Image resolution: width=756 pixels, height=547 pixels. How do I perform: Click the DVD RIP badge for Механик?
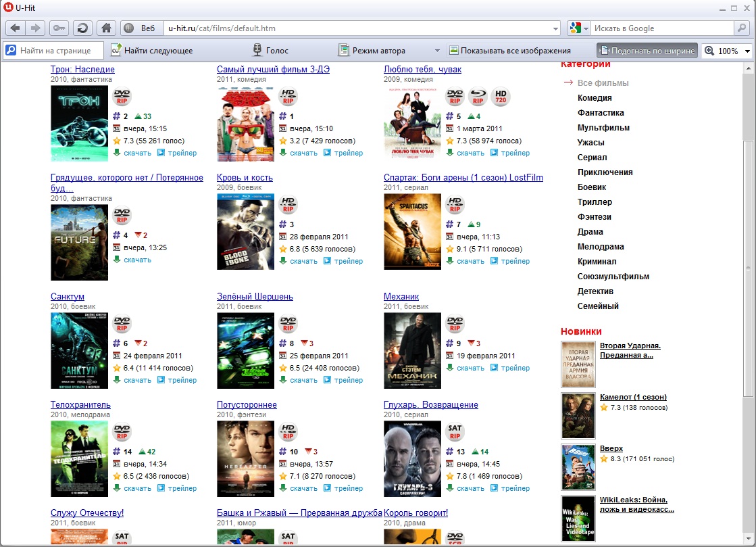[x=455, y=324]
